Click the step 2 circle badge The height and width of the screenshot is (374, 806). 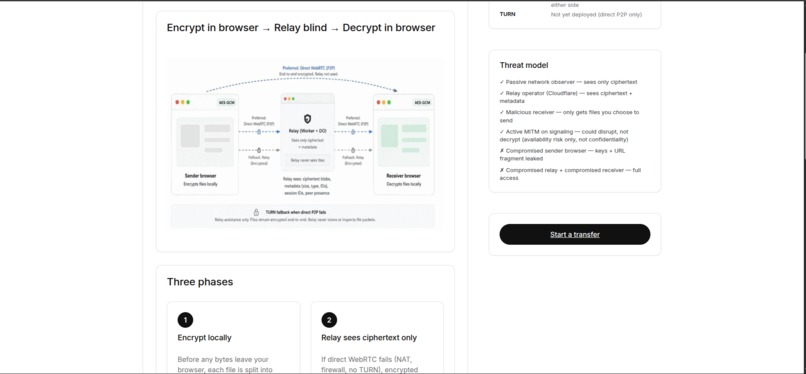[329, 320]
